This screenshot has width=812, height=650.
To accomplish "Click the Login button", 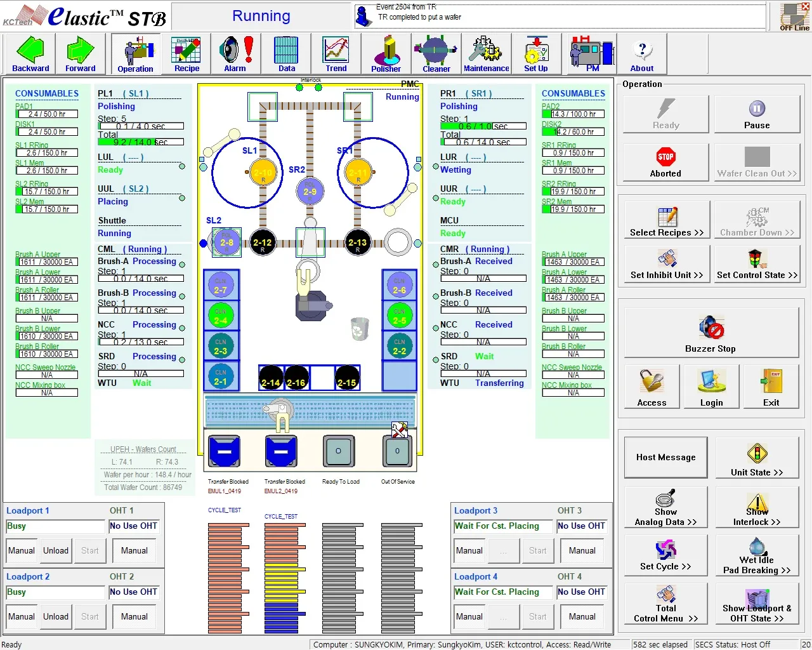I will (x=711, y=387).
